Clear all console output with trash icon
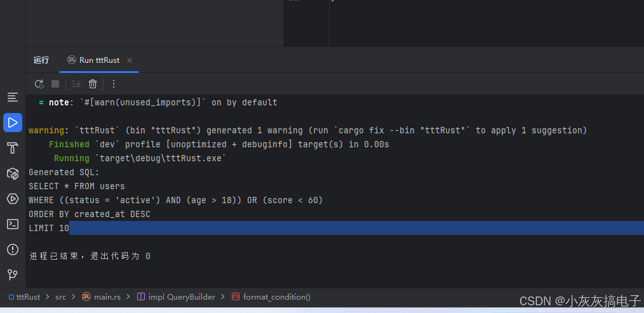Image resolution: width=644 pixels, height=313 pixels. pyautogui.click(x=93, y=84)
